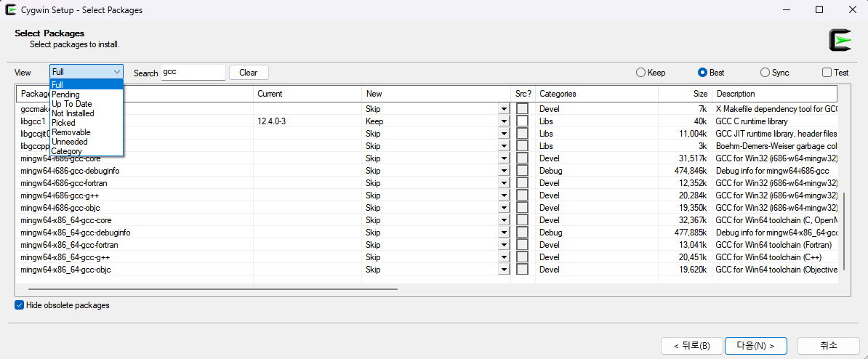868x359 pixels.
Task: Enable the Test checkbox
Action: (827, 73)
